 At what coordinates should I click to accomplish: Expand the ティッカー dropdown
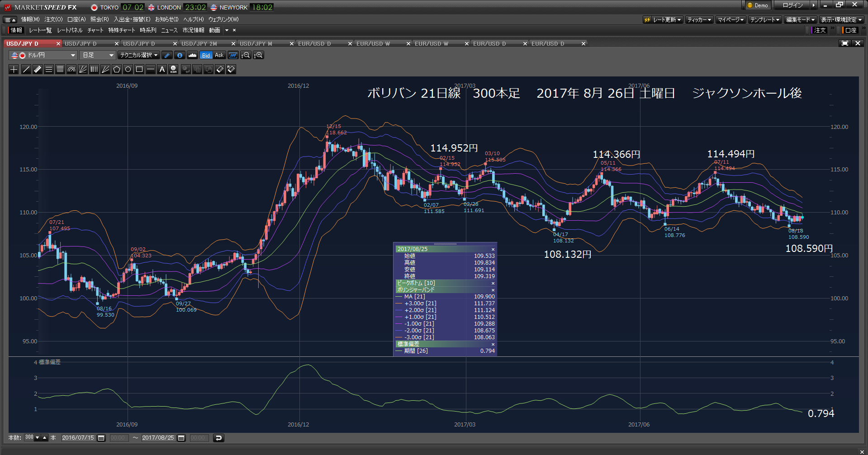[699, 20]
